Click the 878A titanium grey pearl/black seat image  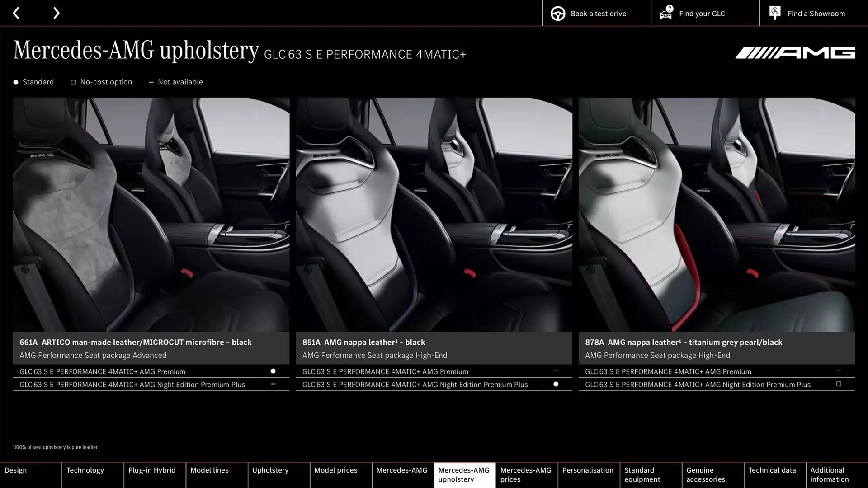click(x=717, y=215)
